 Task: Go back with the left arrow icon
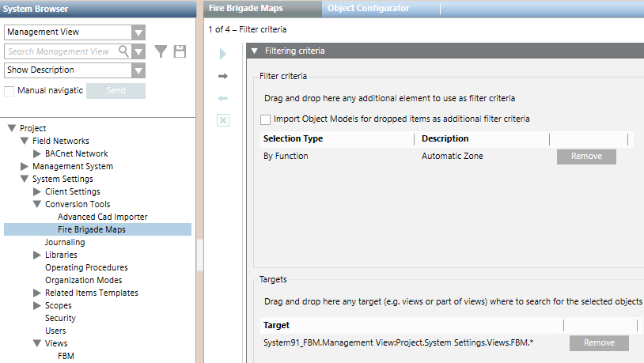point(223,98)
